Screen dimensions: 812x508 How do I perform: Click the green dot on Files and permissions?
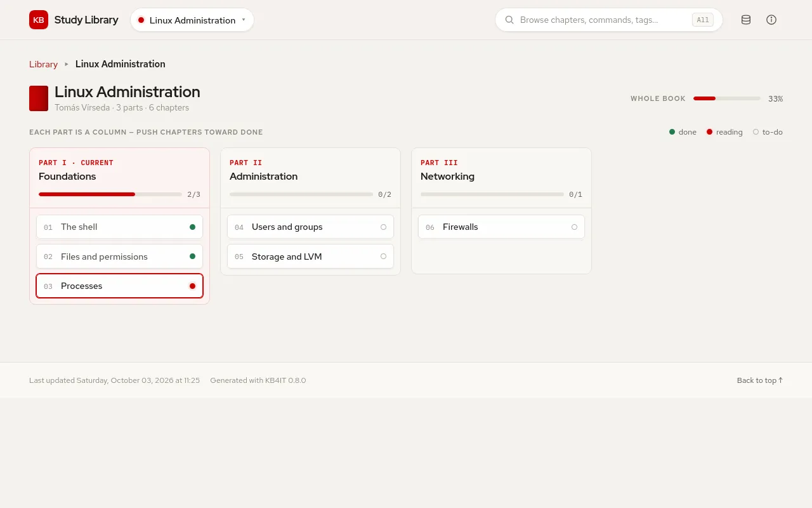pyautogui.click(x=192, y=257)
